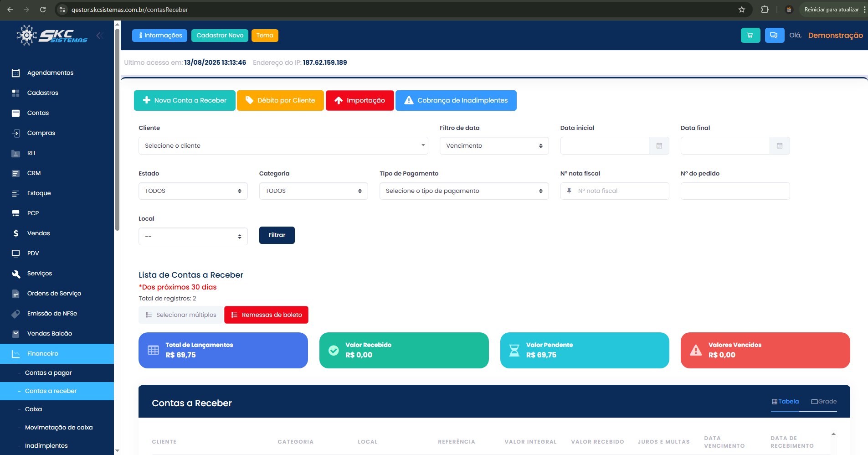This screenshot has height=455, width=868.
Task: Open the Data inicial calendar picker
Action: point(659,146)
